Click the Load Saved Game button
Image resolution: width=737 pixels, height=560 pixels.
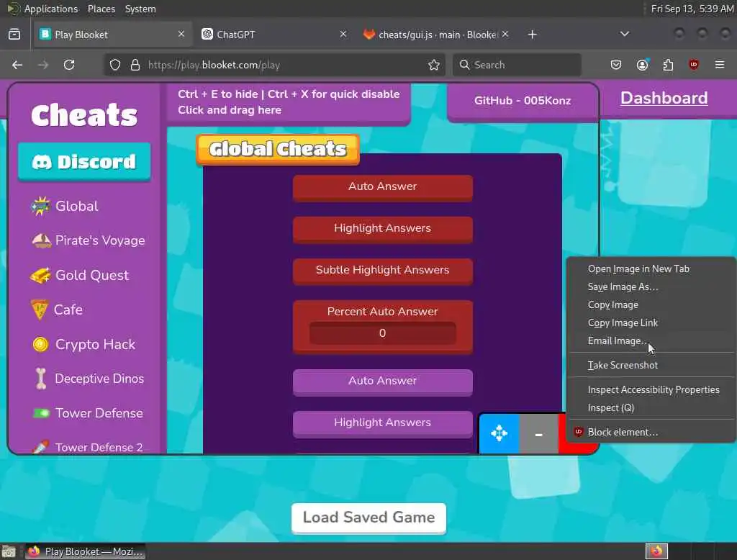click(x=368, y=518)
